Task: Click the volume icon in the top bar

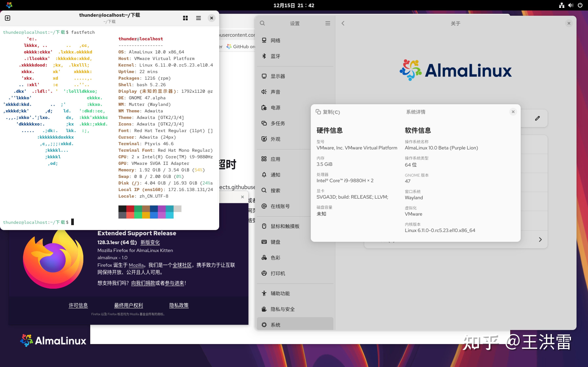Action: point(571,5)
